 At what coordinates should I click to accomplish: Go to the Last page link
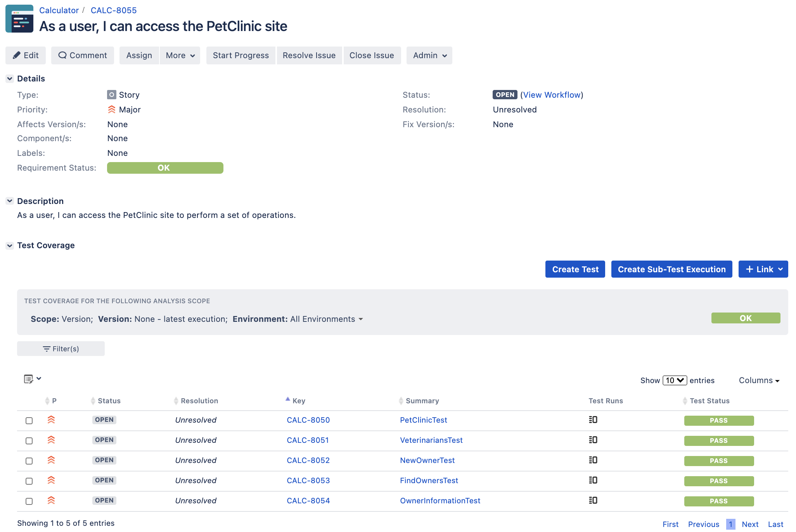click(775, 524)
